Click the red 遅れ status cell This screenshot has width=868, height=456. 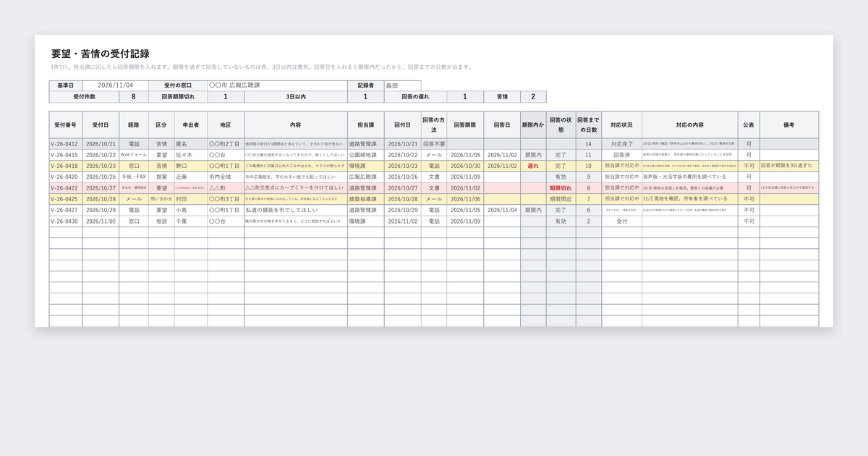pos(534,166)
